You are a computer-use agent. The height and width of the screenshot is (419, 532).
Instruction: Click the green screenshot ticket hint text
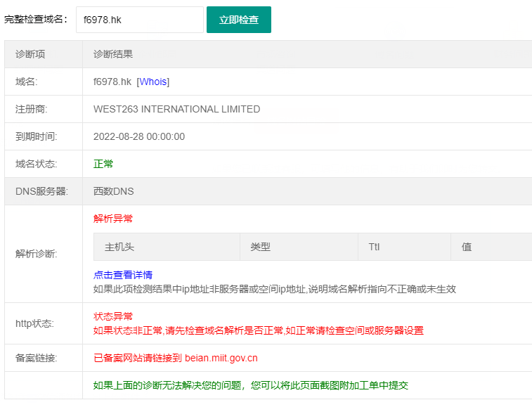251,385
